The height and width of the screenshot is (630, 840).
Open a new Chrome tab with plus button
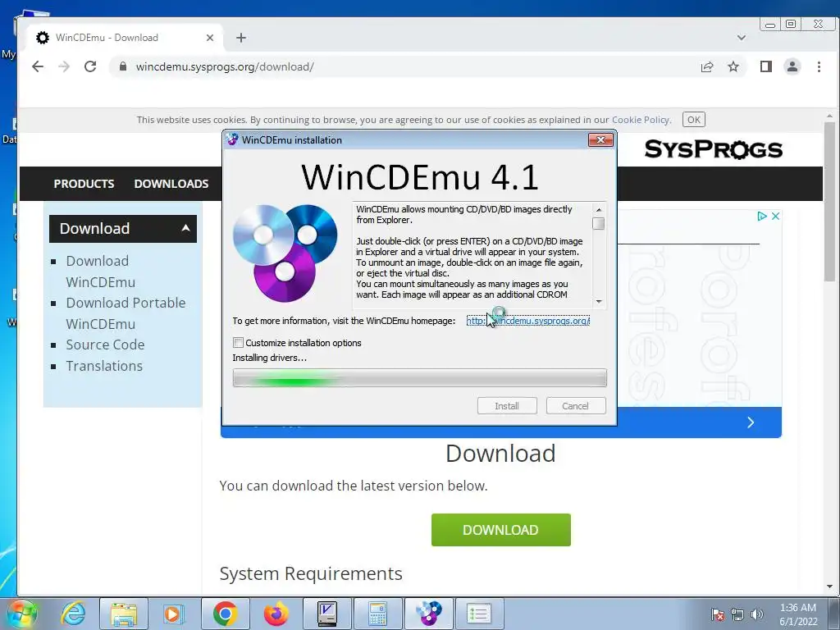[241, 38]
